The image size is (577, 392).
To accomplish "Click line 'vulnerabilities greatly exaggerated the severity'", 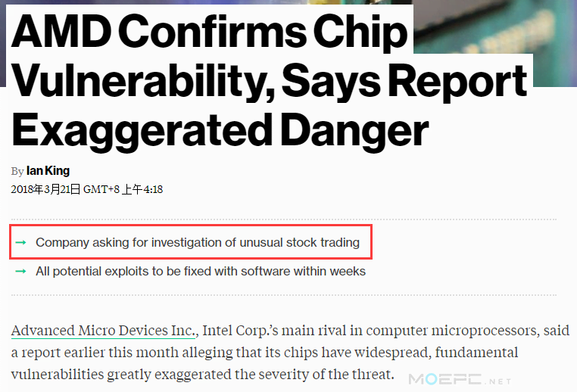I will pyautogui.click(x=202, y=375).
